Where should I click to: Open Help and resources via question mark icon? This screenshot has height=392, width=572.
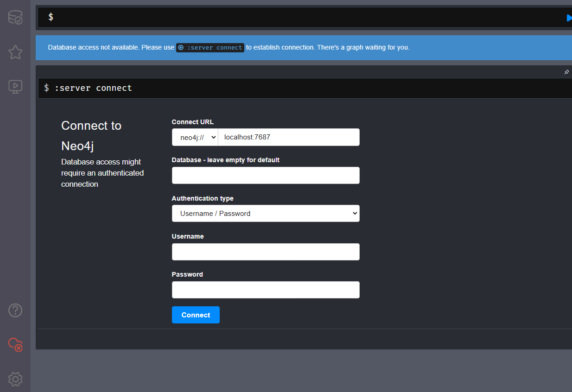click(x=15, y=310)
